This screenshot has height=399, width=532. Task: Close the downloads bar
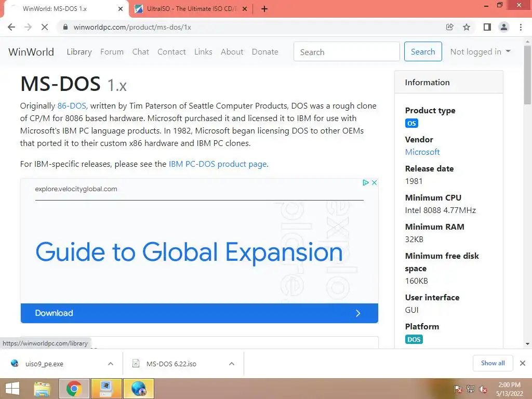point(523,363)
